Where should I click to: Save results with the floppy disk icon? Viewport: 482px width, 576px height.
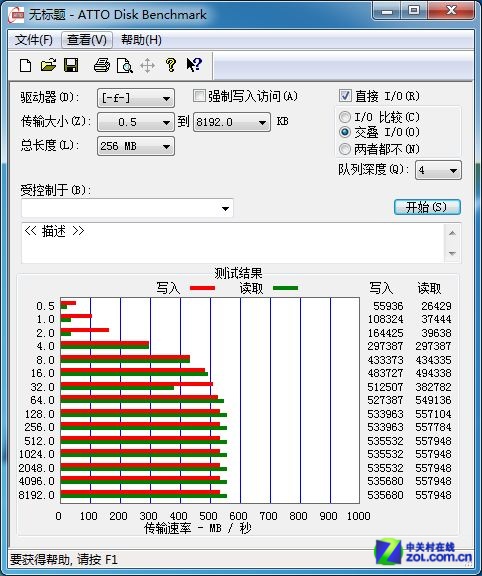71,65
